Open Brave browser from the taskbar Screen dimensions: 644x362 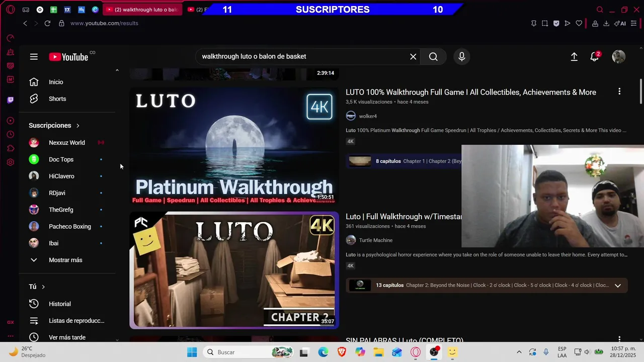coord(342,352)
